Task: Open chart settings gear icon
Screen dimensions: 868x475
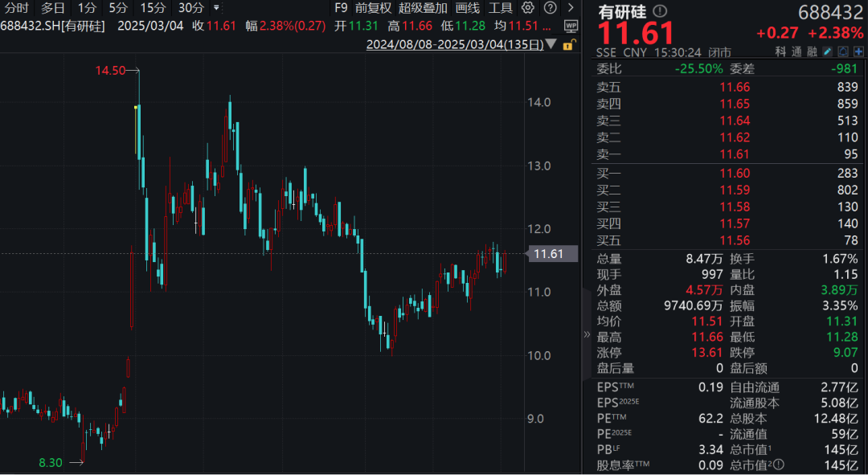Action: pyautogui.click(x=527, y=8)
